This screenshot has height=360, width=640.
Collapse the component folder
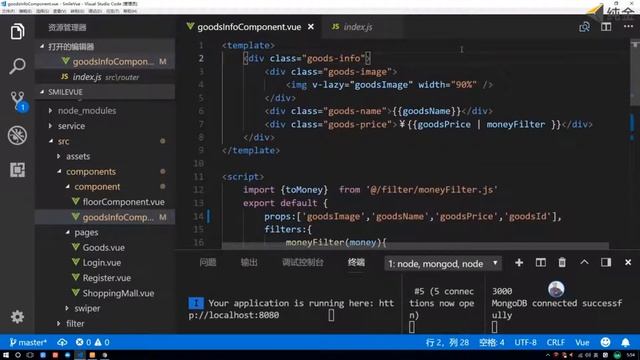coord(67,187)
